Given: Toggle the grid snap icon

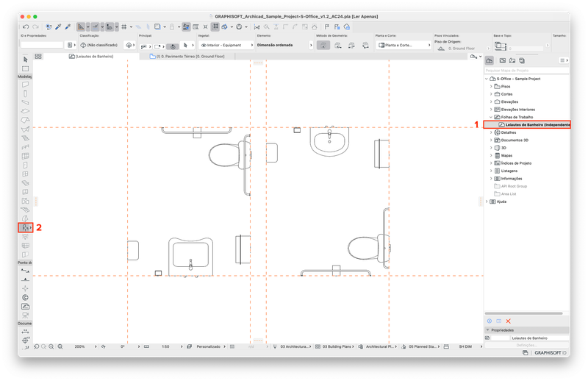Looking at the screenshot, I should pyautogui.click(x=124, y=26).
